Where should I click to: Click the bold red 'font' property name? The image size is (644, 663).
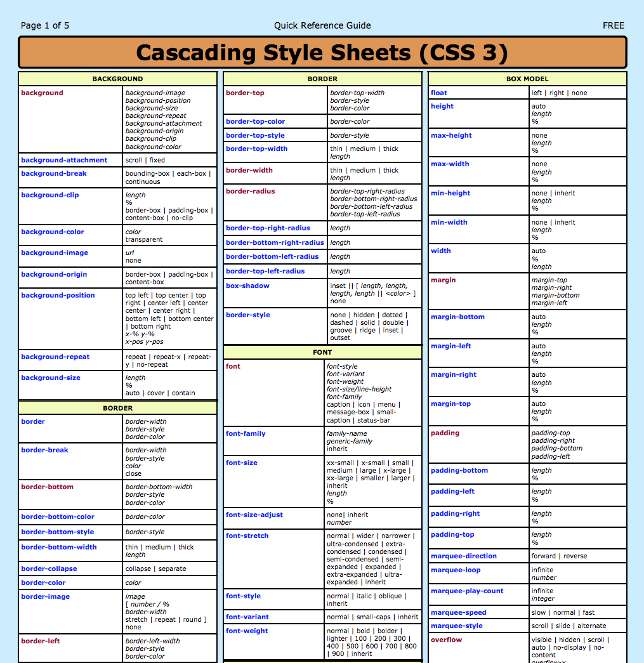[233, 366]
